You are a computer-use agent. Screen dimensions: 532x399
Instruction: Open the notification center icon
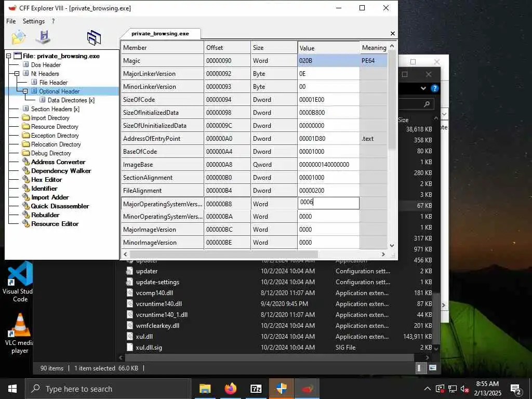[516, 389]
